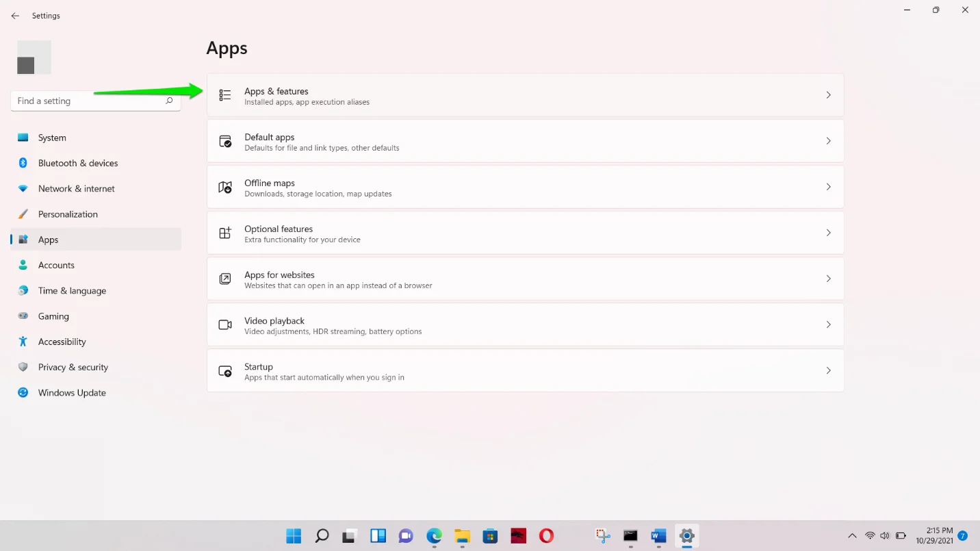This screenshot has height=551, width=980.
Task: Open Privacy & security settings
Action: [x=96, y=367]
